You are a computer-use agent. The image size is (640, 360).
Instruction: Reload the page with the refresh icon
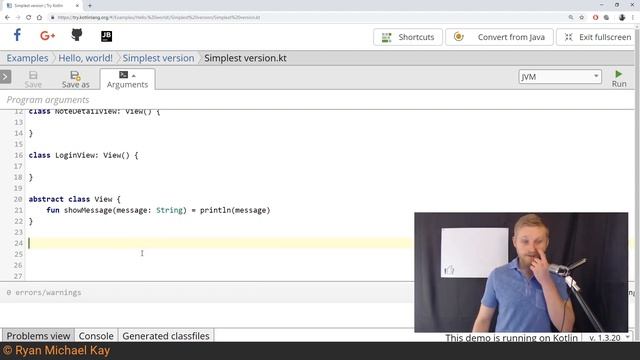tap(29, 18)
